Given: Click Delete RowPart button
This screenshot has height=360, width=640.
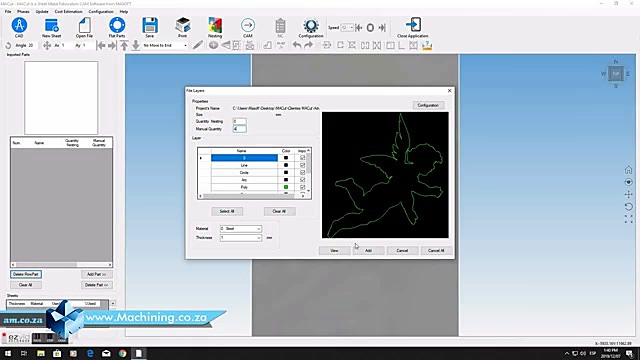Looking at the screenshot, I should tap(26, 274).
